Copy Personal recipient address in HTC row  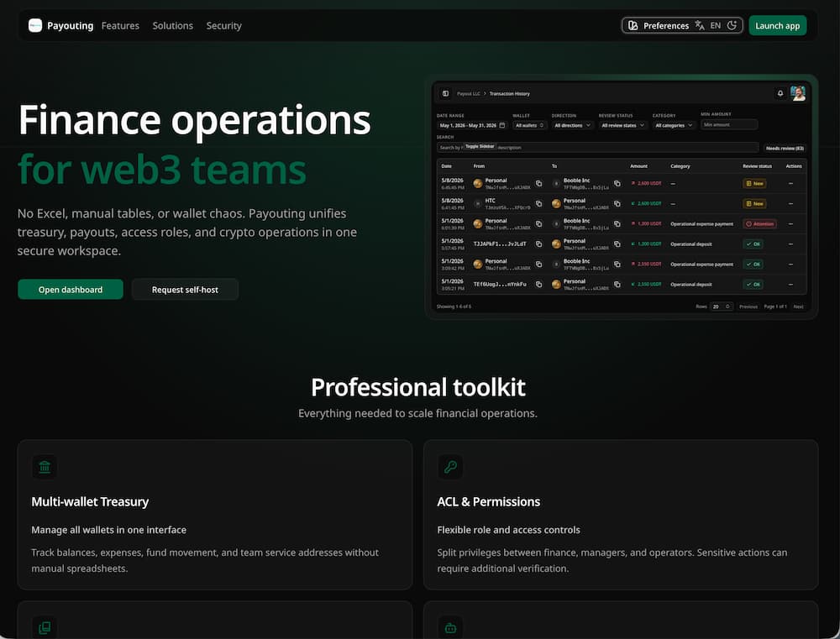pyautogui.click(x=617, y=203)
